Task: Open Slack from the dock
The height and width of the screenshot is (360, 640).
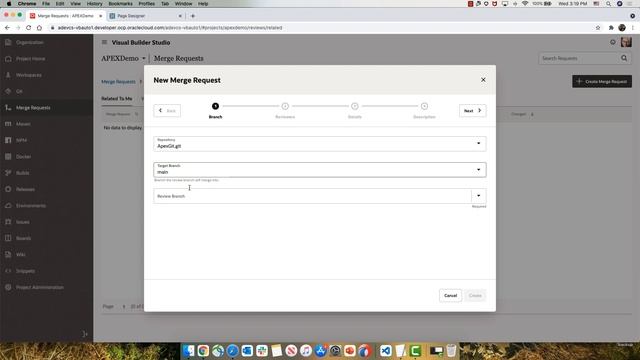Action: [x=262, y=351]
